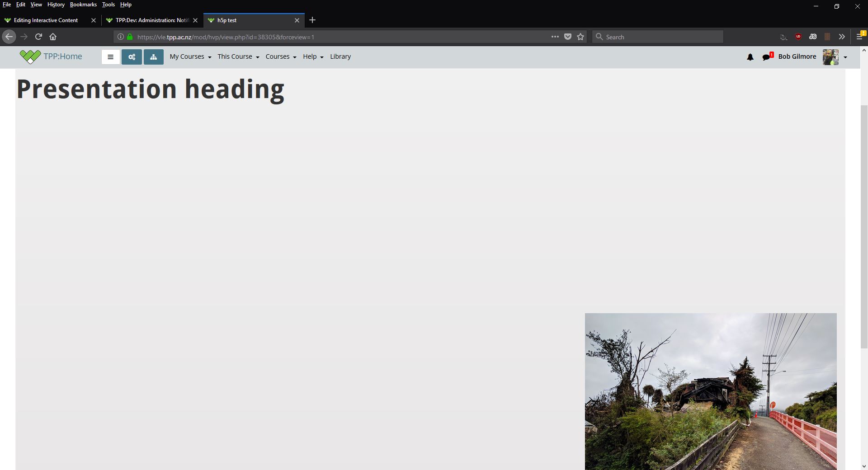Viewport: 868px width, 470px height.
Task: Open the sitemap hierarchy button
Action: 154,57
